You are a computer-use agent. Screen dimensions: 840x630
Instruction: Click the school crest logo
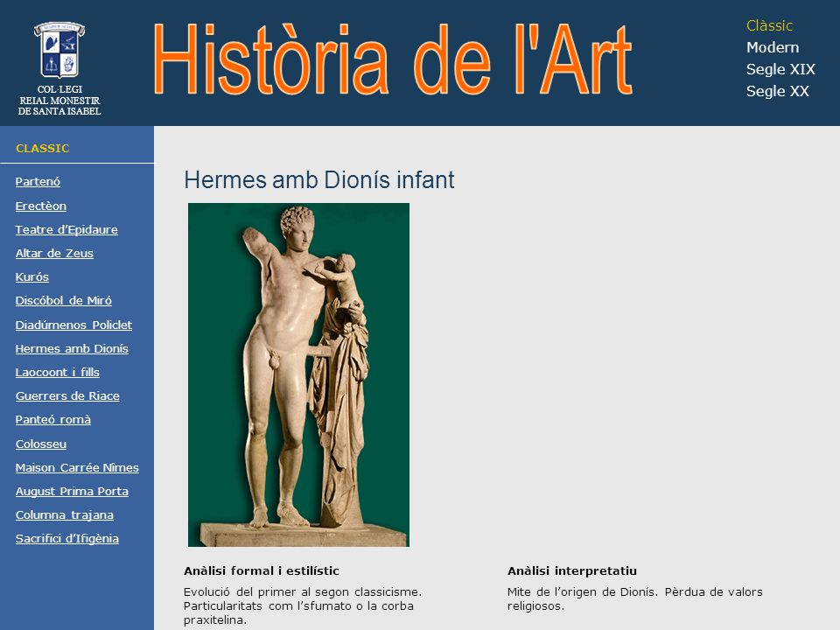(x=59, y=50)
